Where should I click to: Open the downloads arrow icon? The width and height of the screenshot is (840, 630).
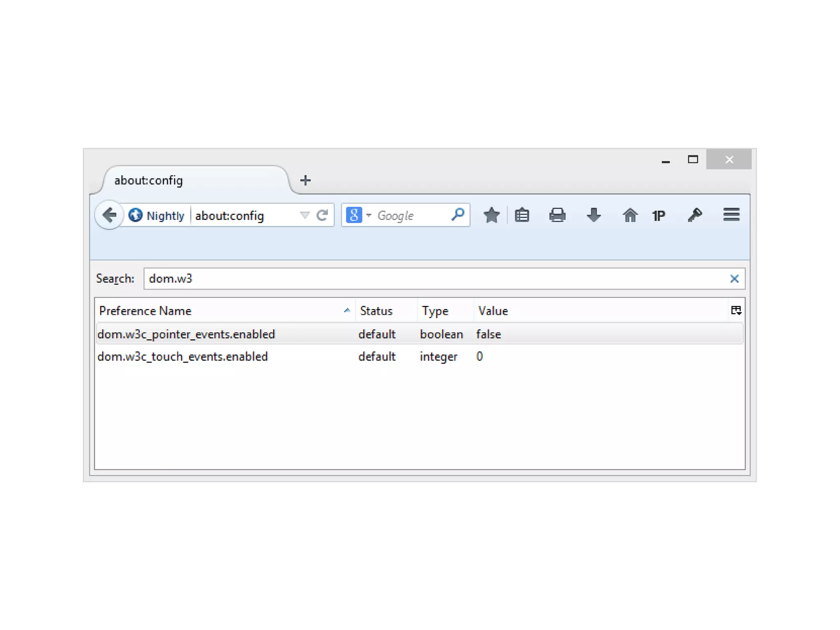pos(593,215)
